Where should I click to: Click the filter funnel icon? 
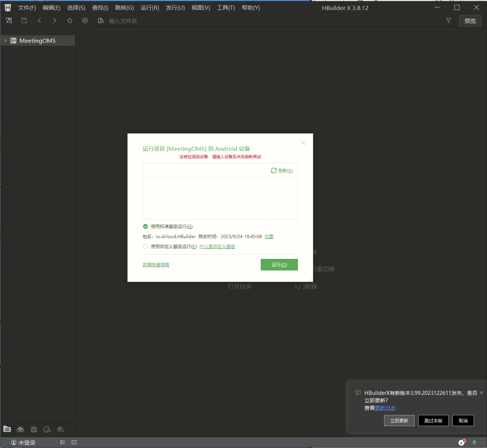(448, 21)
